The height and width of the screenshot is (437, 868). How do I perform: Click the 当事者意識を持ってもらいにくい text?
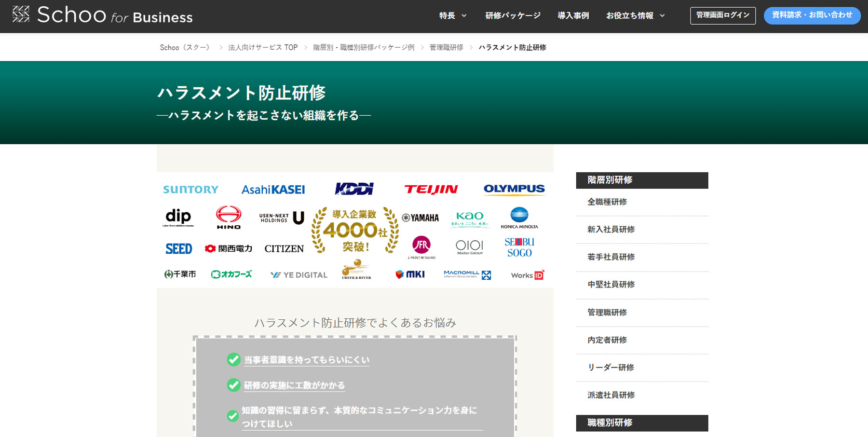(x=307, y=360)
